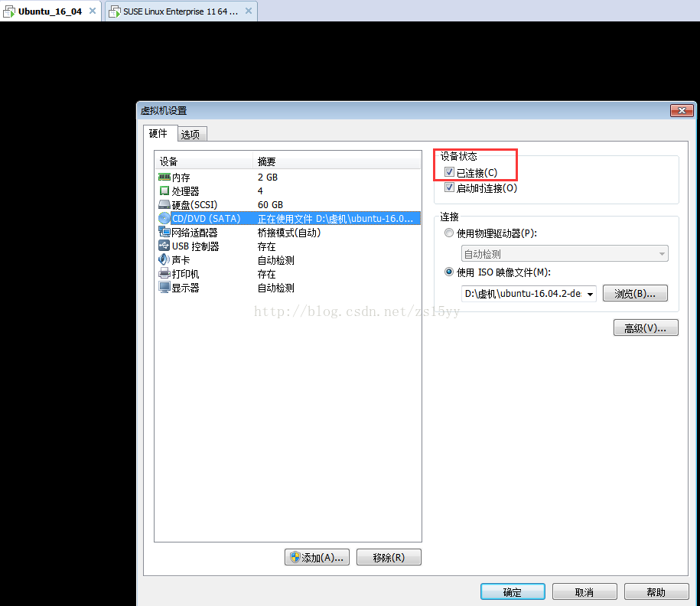Click the 设备 column header
700x606 pixels.
(204, 161)
